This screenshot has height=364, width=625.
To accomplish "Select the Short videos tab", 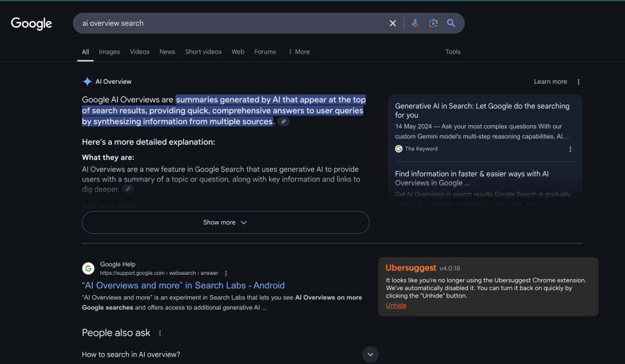I will pos(203,52).
